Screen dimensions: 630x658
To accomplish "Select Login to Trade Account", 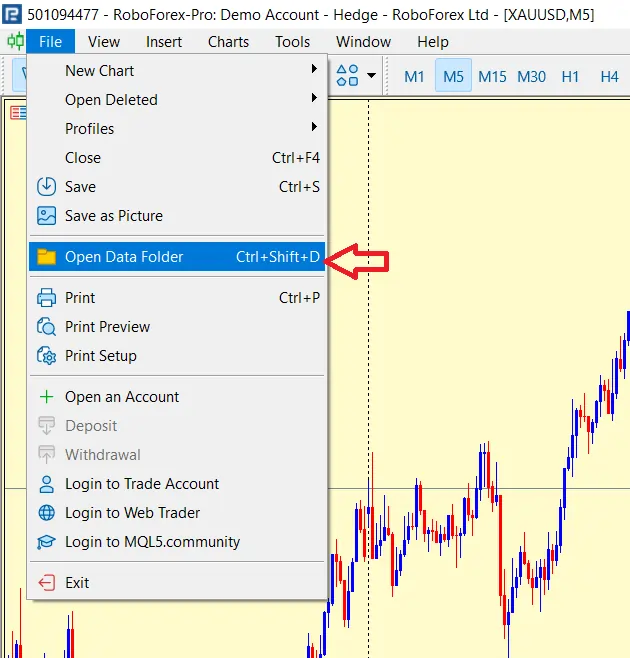I will click(x=177, y=484).
